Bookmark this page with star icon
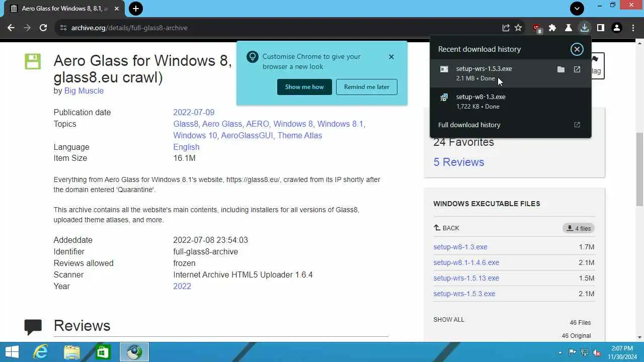This screenshot has height=362, width=644. (518, 28)
